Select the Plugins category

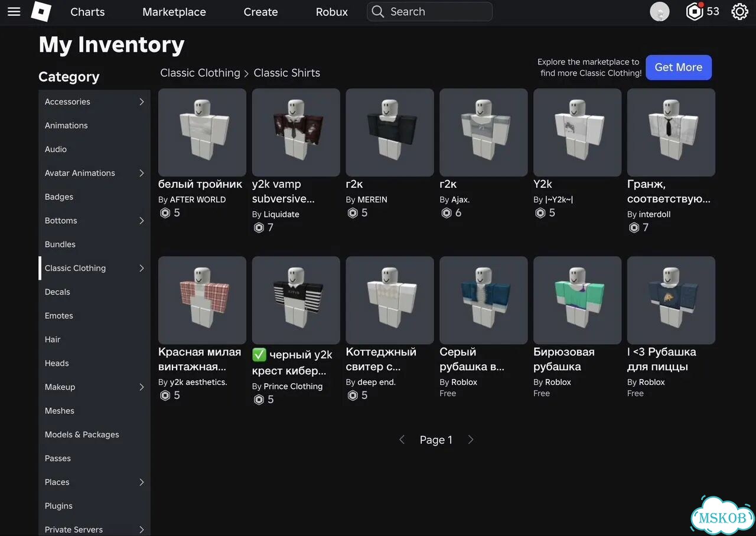[94, 506]
